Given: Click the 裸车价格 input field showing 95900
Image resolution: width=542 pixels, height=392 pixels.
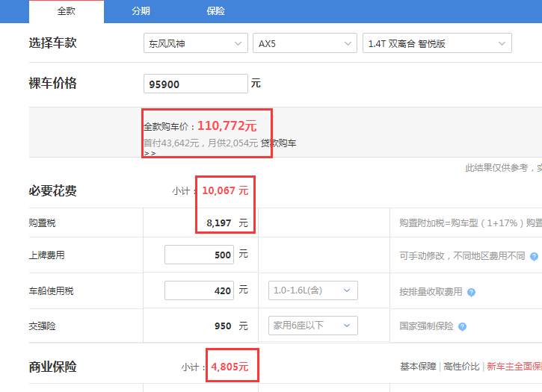Looking at the screenshot, I should click(196, 84).
